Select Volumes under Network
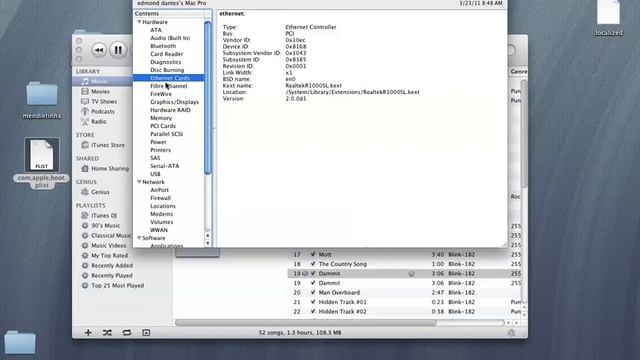Viewport: 640px width, 360px height. click(x=162, y=222)
